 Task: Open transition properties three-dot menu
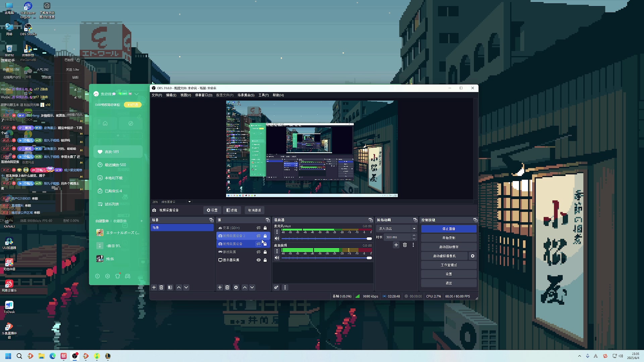tap(413, 245)
